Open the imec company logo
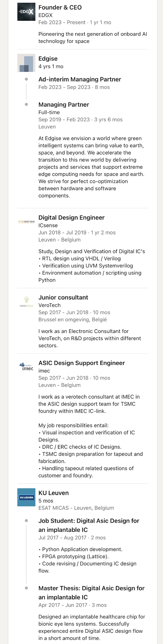The width and height of the screenshot is (163, 644). (26, 367)
